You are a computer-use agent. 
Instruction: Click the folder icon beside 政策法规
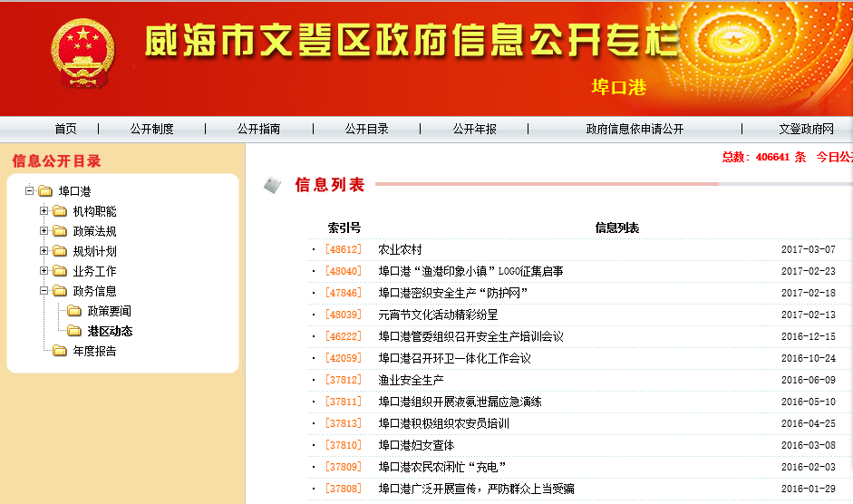60,231
